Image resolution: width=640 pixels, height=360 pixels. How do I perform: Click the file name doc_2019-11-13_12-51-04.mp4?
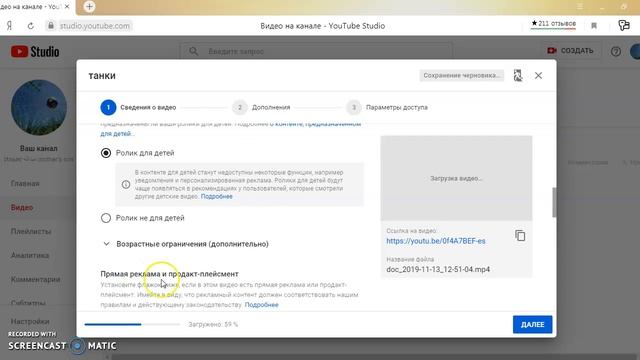[x=438, y=269]
